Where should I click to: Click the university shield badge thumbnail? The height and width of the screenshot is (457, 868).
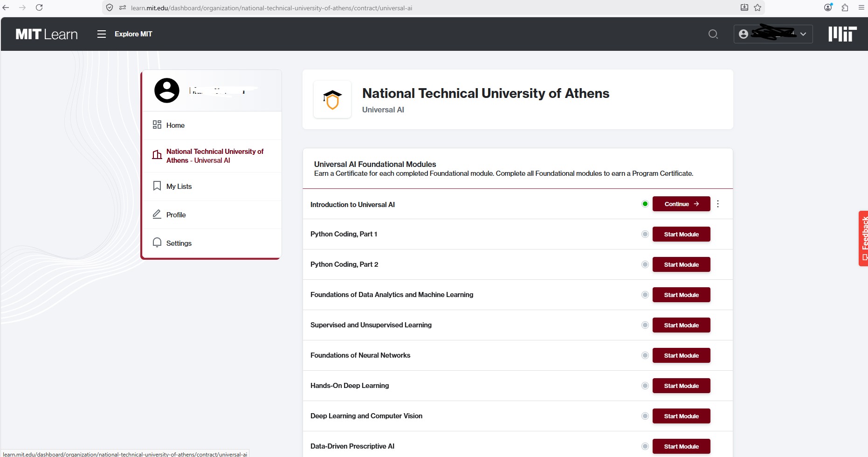coord(332,99)
